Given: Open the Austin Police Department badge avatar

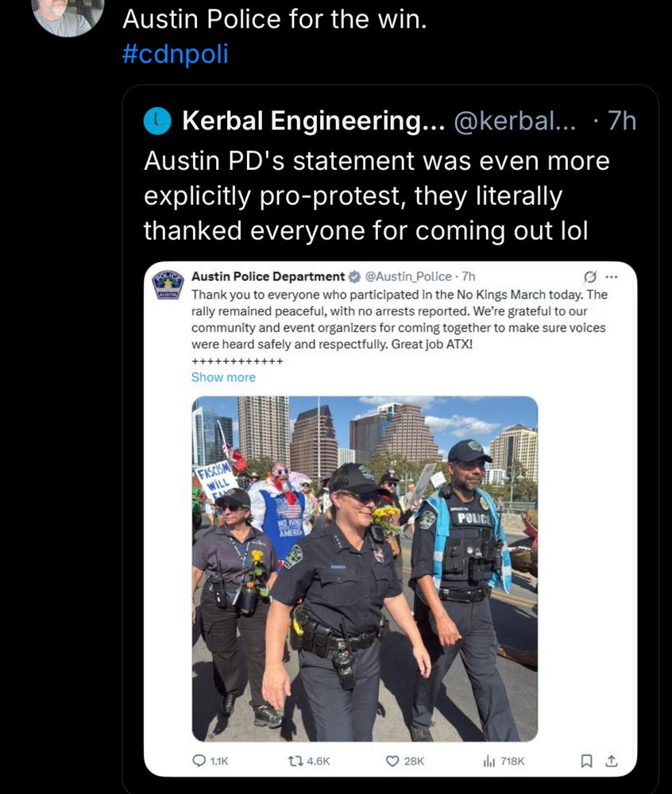Looking at the screenshot, I should click(168, 285).
